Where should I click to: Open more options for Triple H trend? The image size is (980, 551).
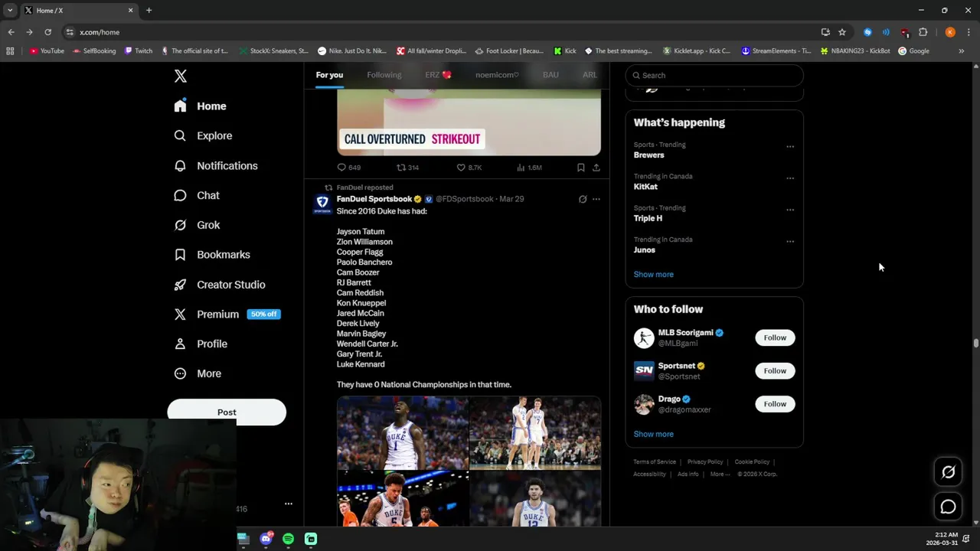(790, 210)
